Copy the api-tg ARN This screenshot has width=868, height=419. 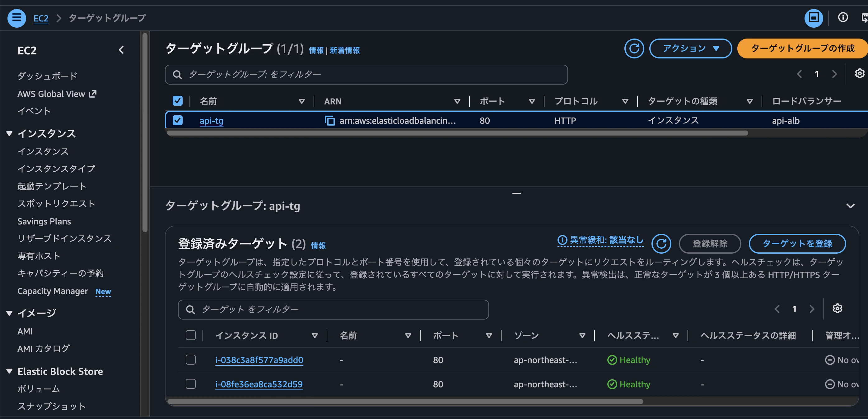point(329,121)
